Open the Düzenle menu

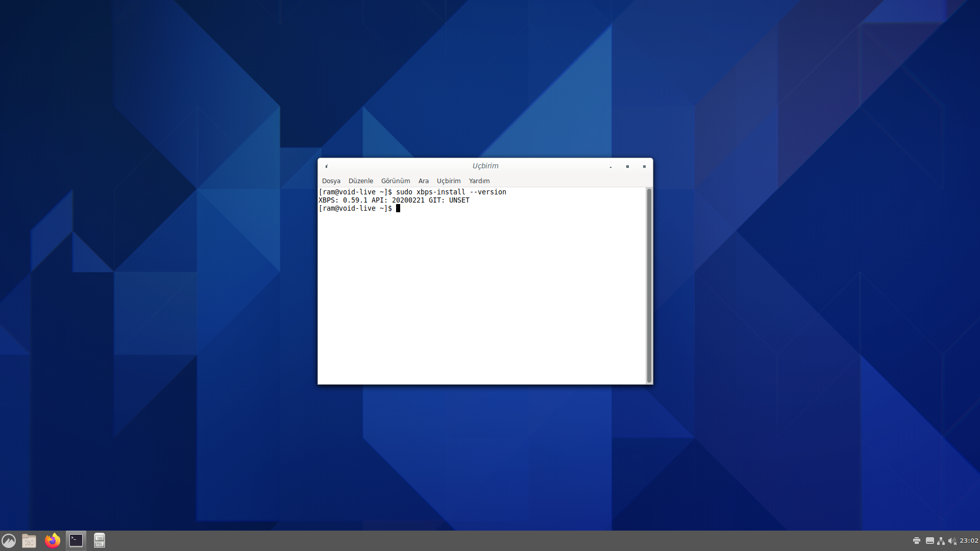(361, 181)
